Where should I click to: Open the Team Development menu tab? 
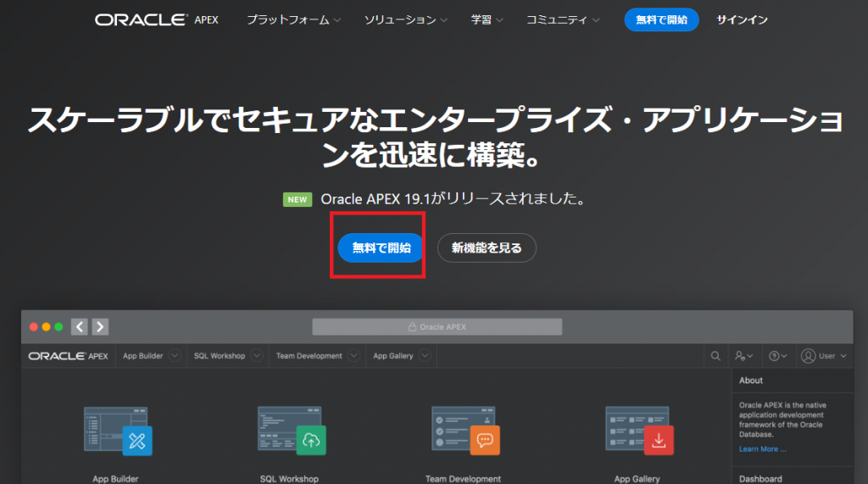[309, 356]
